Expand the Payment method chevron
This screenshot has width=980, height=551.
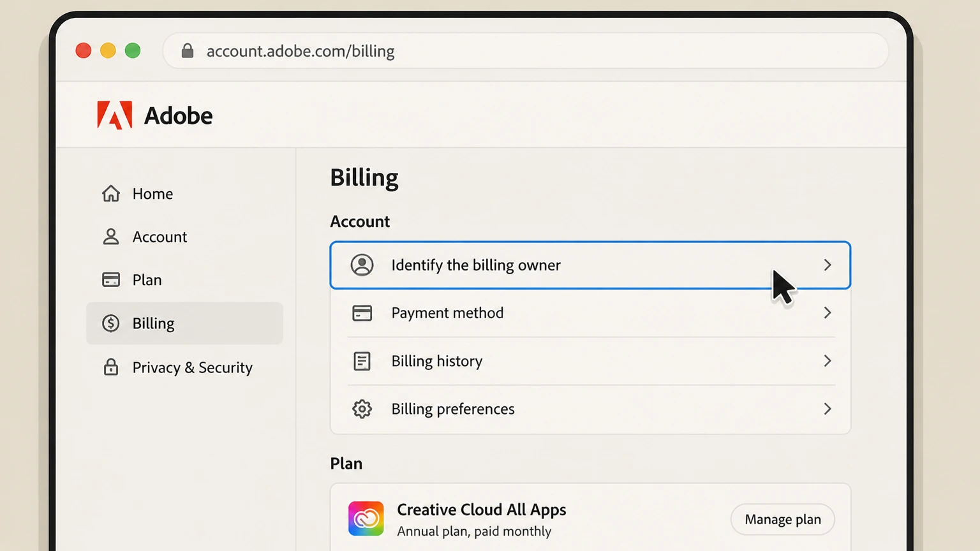point(828,312)
